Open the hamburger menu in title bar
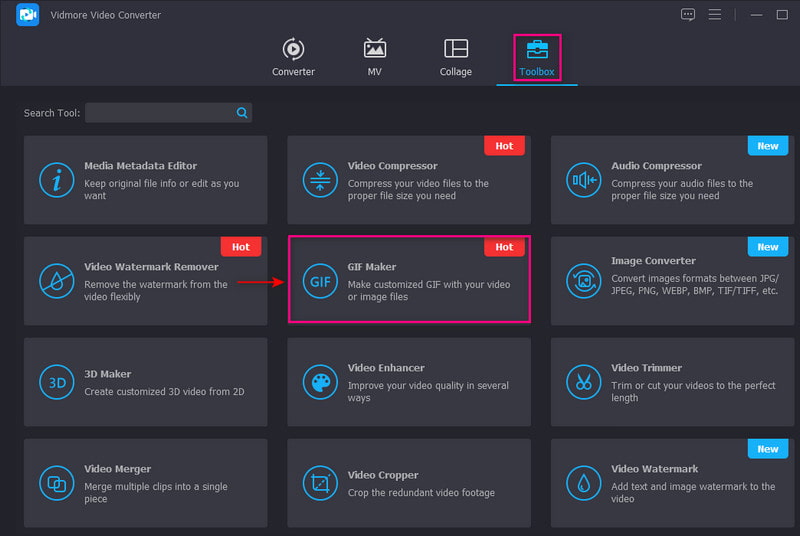Screen dimensions: 800x536 pyautogui.click(x=715, y=15)
